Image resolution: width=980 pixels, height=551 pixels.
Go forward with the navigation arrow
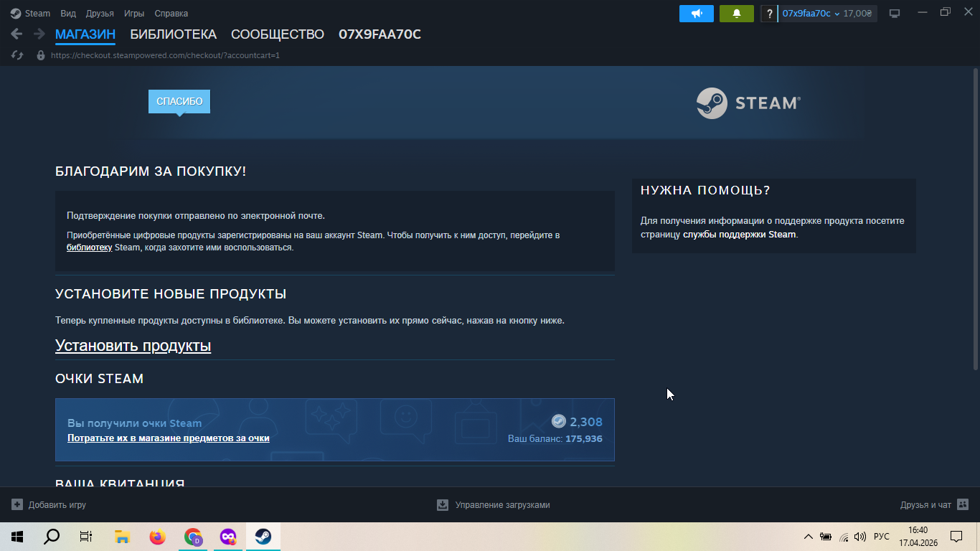tap(39, 34)
